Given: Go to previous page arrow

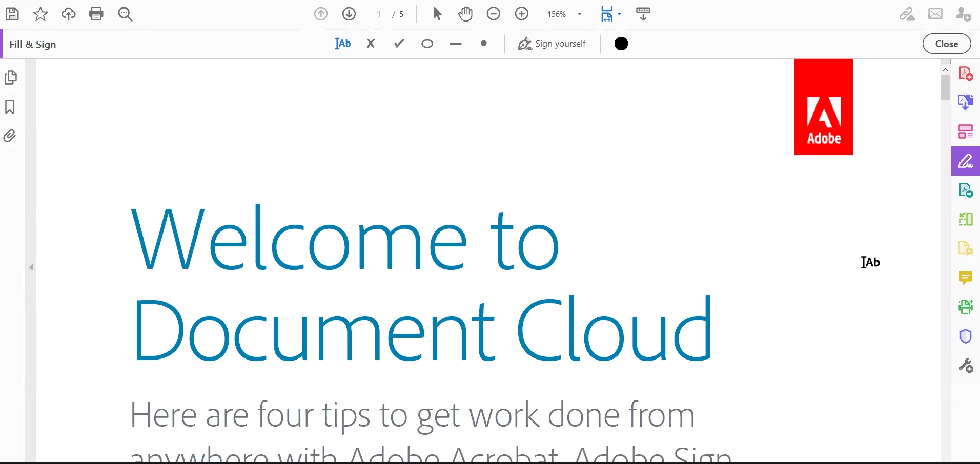Looking at the screenshot, I should click(x=321, y=14).
